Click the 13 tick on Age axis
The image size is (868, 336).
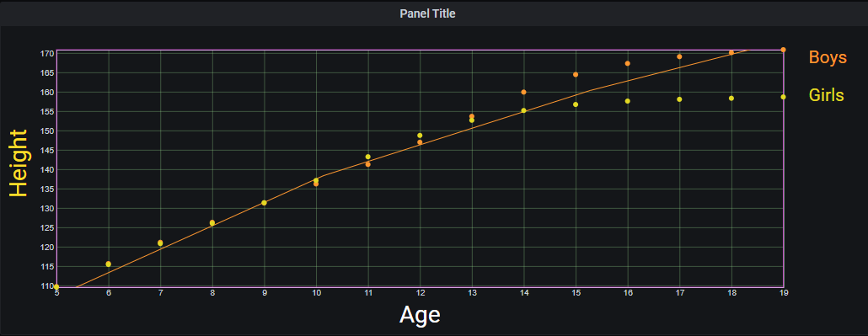pos(472,293)
